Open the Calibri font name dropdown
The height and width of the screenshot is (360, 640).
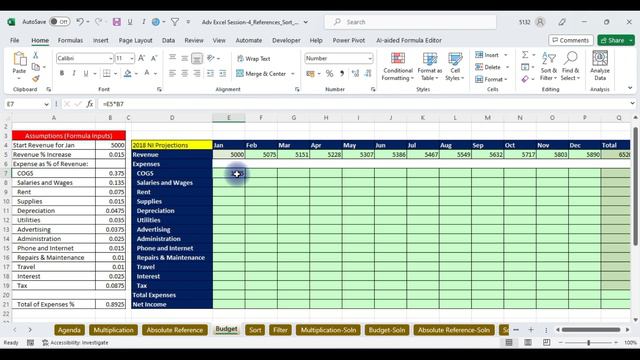pos(110,59)
